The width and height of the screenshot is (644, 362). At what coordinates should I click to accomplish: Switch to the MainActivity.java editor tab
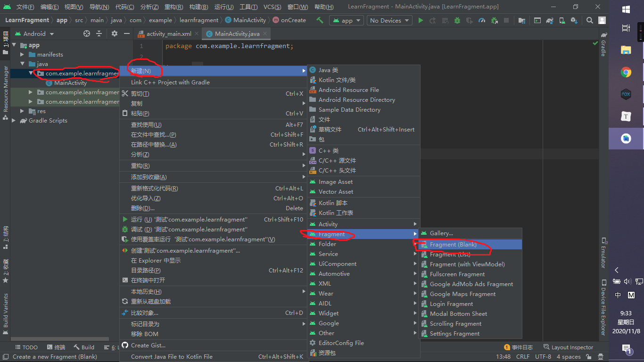(237, 34)
